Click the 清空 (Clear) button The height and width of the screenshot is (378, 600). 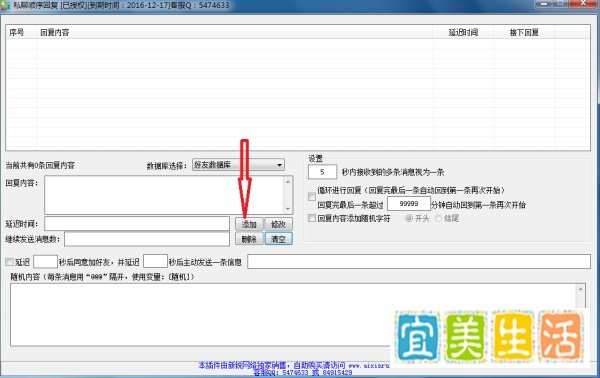click(278, 239)
